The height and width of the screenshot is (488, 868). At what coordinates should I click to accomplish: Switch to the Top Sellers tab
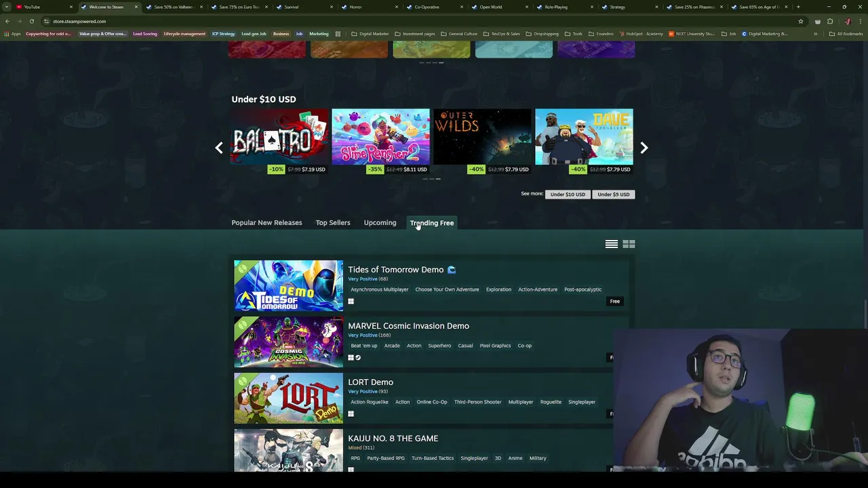pyautogui.click(x=333, y=222)
